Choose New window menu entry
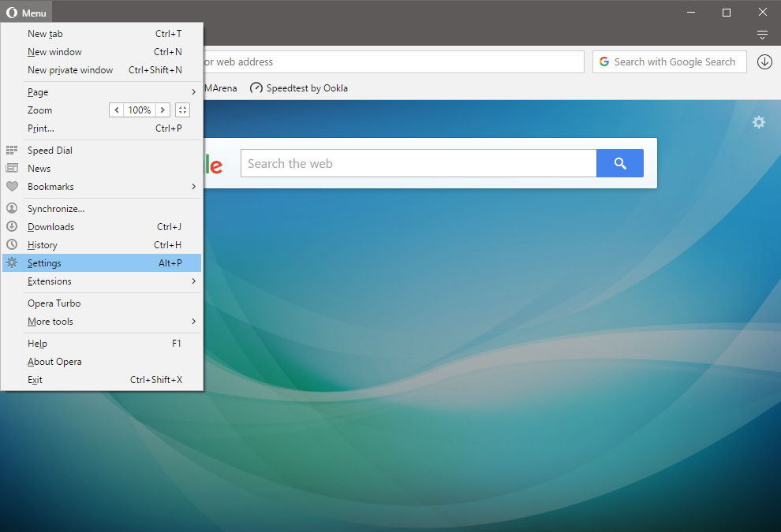The height and width of the screenshot is (532, 781). pyautogui.click(x=102, y=52)
